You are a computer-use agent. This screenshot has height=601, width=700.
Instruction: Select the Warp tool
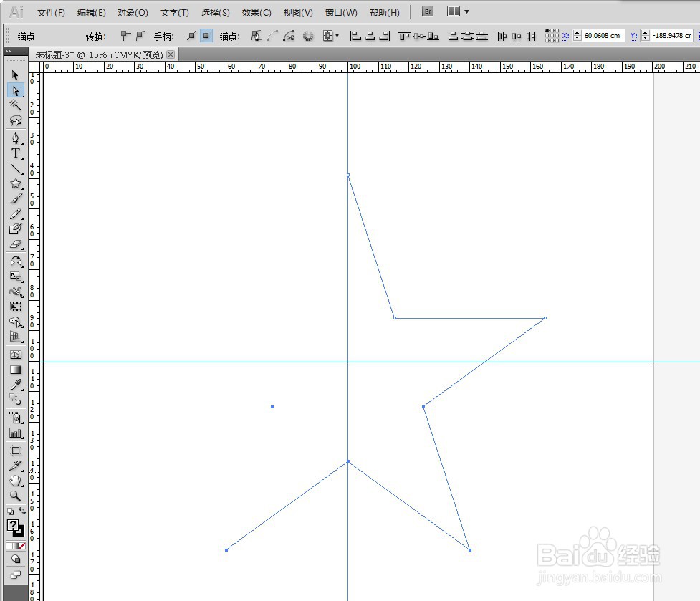pos(16,292)
